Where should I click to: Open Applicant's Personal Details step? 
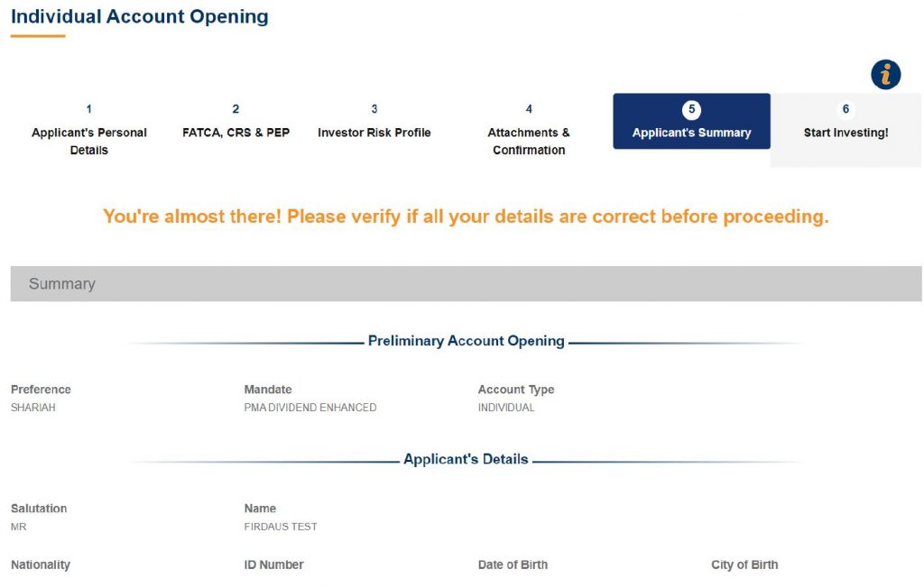pos(89,141)
